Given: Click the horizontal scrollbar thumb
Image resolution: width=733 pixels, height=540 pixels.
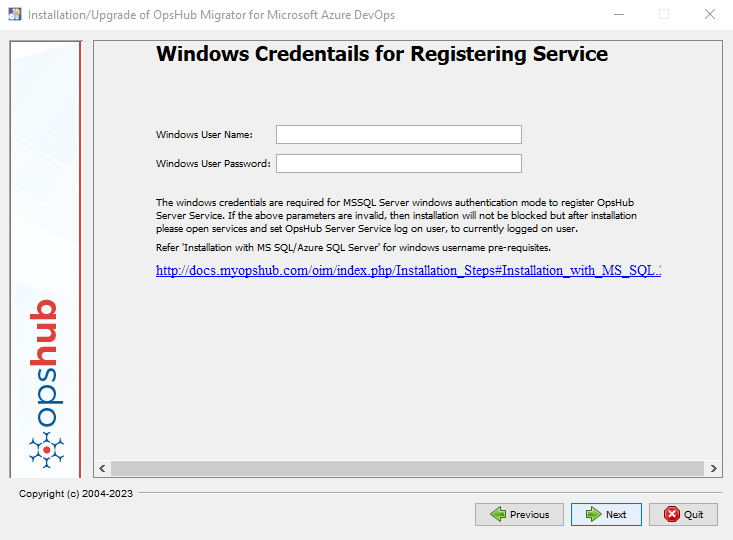Looking at the screenshot, I should click(x=407, y=468).
